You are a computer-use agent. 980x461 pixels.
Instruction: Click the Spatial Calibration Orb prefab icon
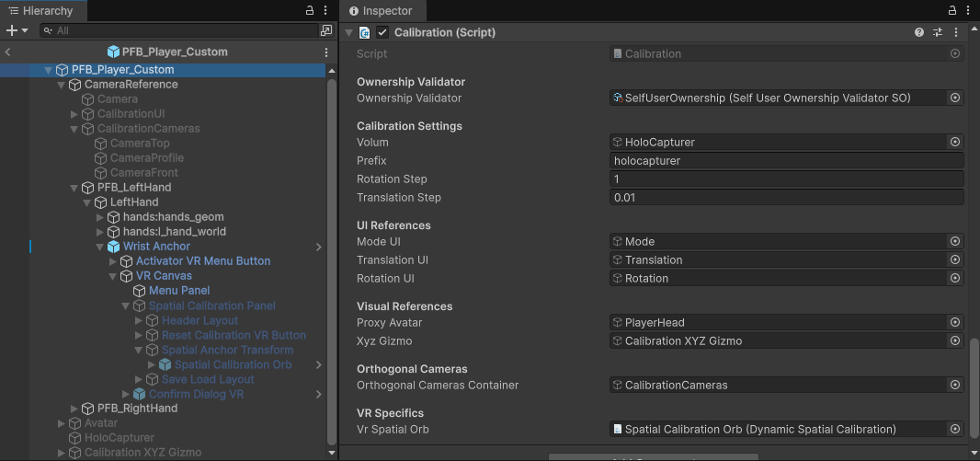coord(165,364)
